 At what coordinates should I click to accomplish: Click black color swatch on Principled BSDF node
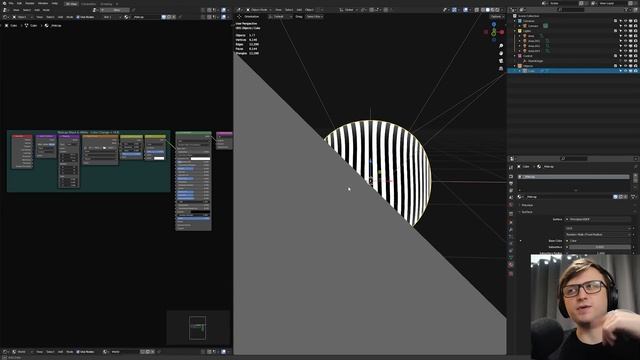(x=200, y=212)
